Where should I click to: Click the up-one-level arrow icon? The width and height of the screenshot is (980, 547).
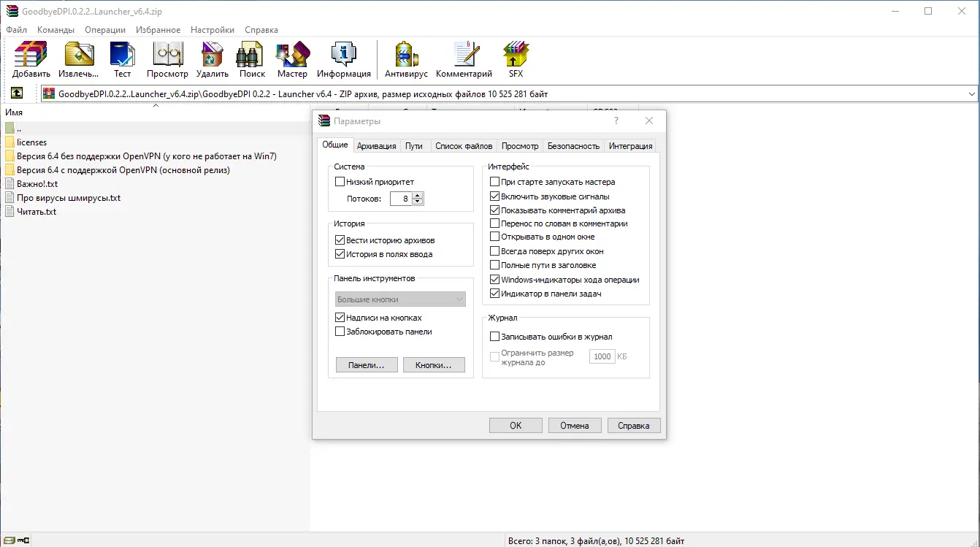[x=17, y=93]
